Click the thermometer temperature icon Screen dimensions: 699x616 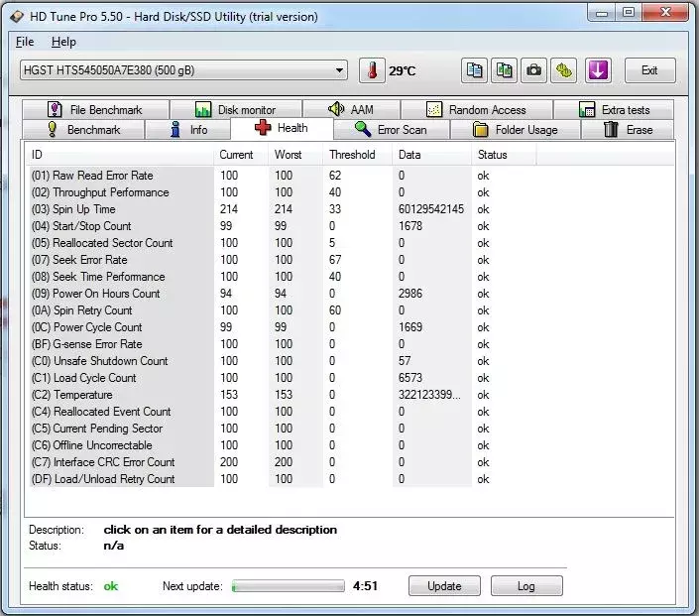(372, 70)
